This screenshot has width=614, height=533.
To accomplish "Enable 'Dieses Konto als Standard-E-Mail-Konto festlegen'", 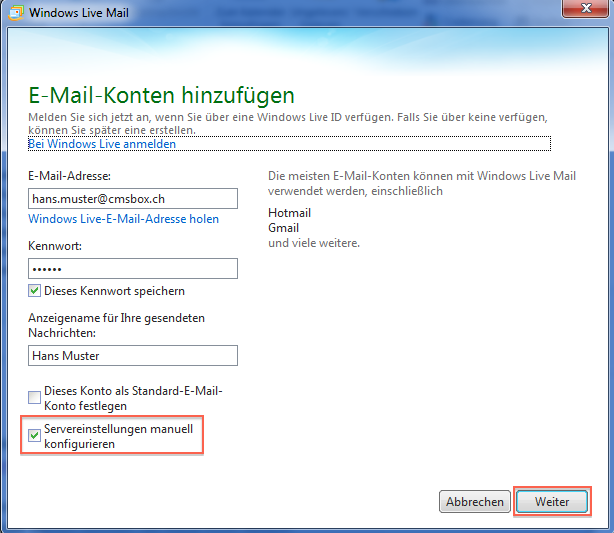I will [35, 397].
